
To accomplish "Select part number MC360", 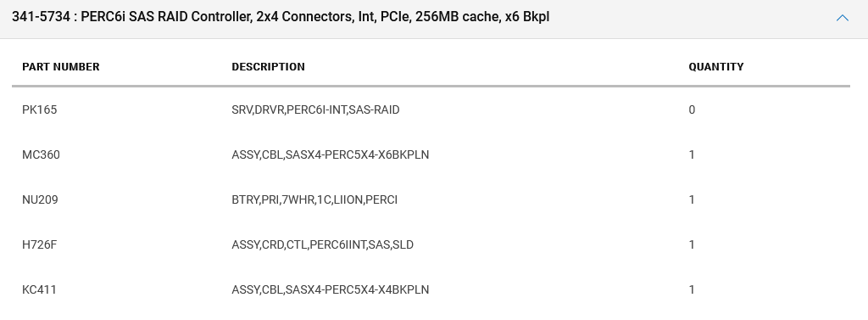I will click(x=41, y=154).
